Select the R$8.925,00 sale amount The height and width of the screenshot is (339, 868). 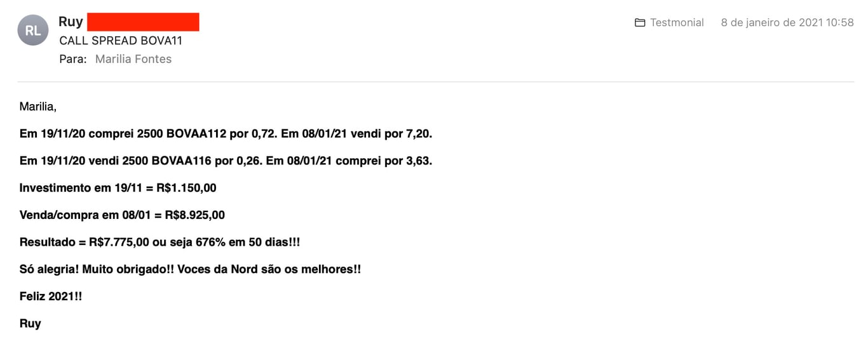194,215
